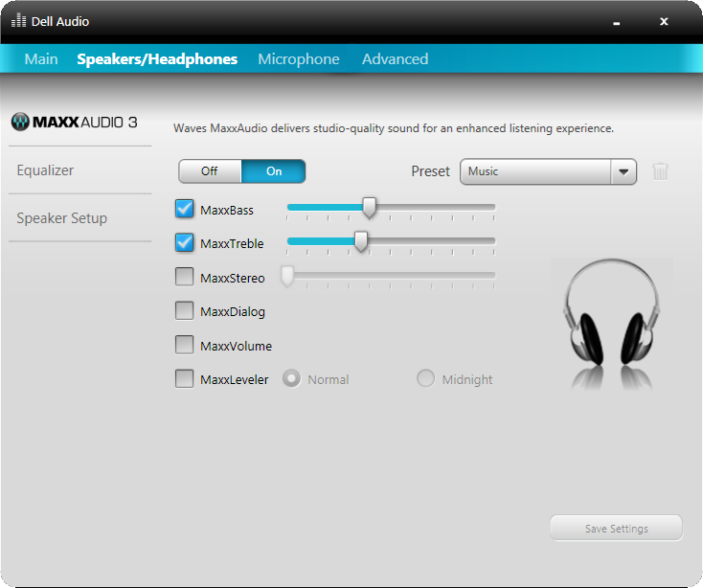Viewport: 703px width, 588px height.
Task: Click the MaxxBass label text
Action: [227, 210]
